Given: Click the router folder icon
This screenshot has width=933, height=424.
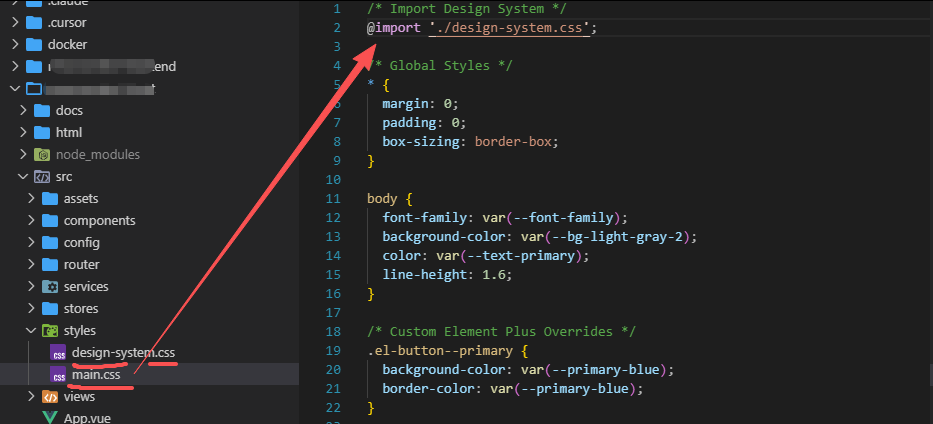Looking at the screenshot, I should point(50,265).
